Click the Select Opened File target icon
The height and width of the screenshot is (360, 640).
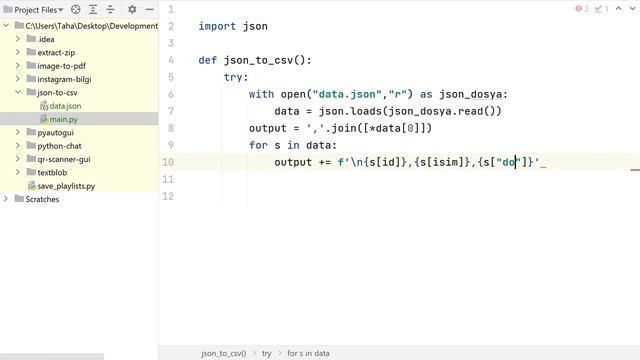pos(76,9)
